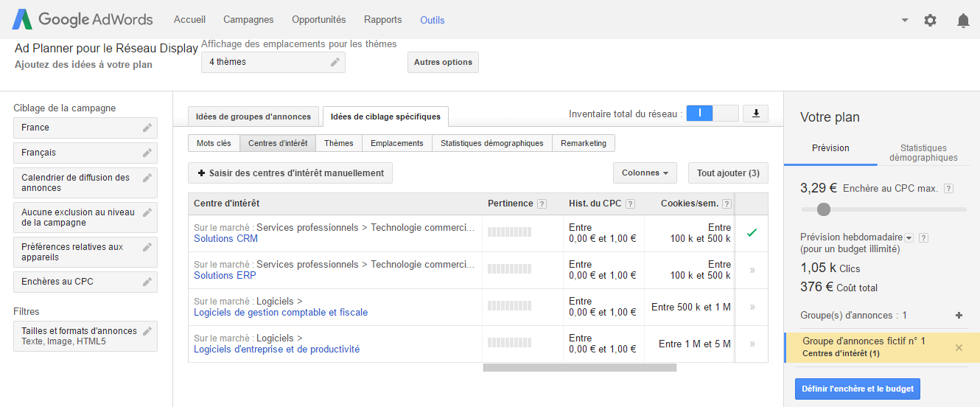Open account dropdown arrow near gear
Viewport: 980px width, 410px height.
905,21
